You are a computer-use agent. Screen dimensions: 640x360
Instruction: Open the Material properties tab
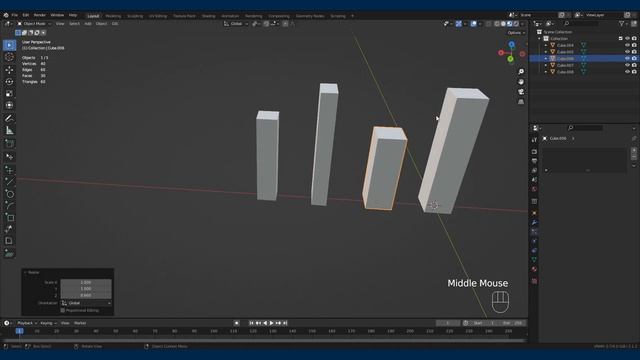coord(534,269)
